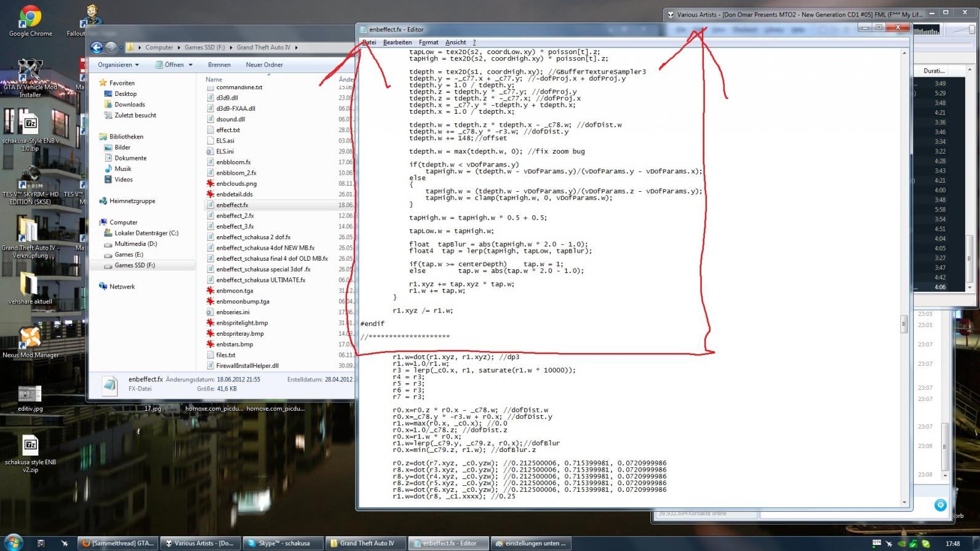Open Downloads in Explorer favorites

click(129, 105)
